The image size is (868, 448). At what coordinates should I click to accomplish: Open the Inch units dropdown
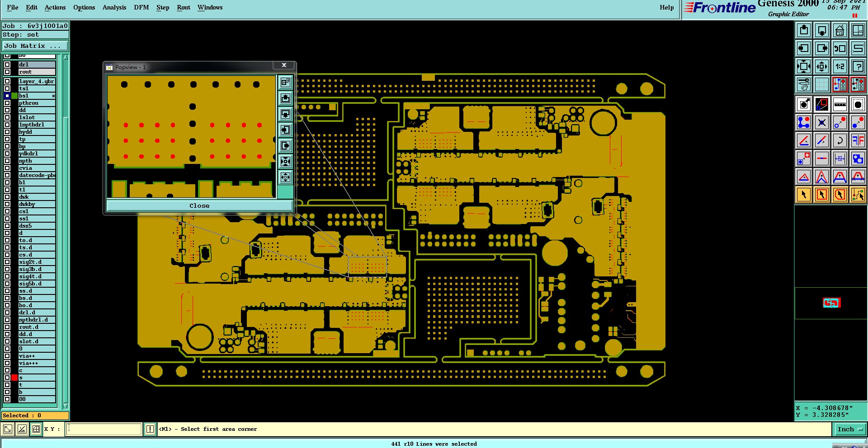[x=851, y=429]
